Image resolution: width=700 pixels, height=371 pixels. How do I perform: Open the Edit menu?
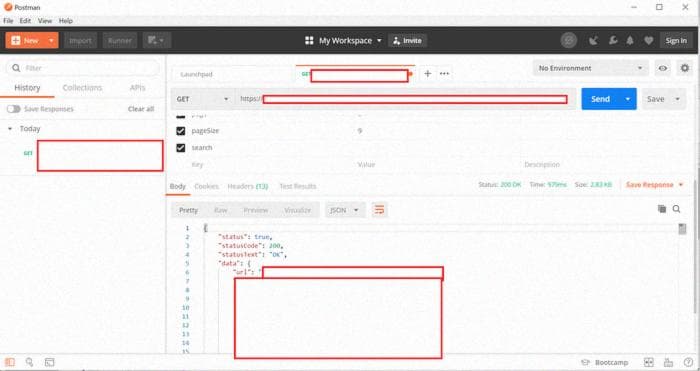point(25,21)
